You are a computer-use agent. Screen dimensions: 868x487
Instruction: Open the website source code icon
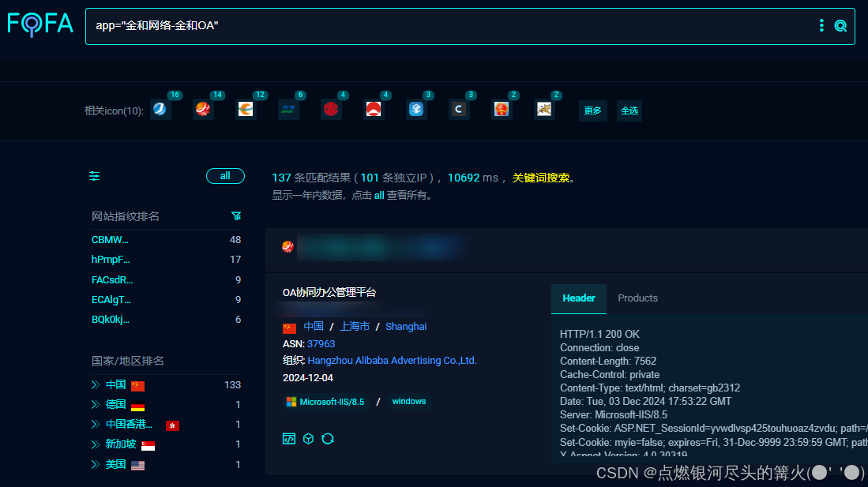(289, 439)
